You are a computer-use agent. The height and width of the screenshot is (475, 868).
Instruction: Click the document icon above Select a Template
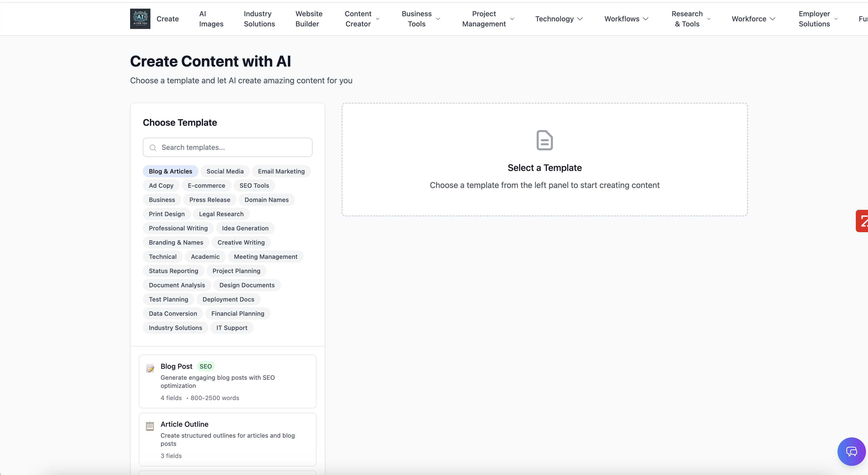pyautogui.click(x=545, y=140)
